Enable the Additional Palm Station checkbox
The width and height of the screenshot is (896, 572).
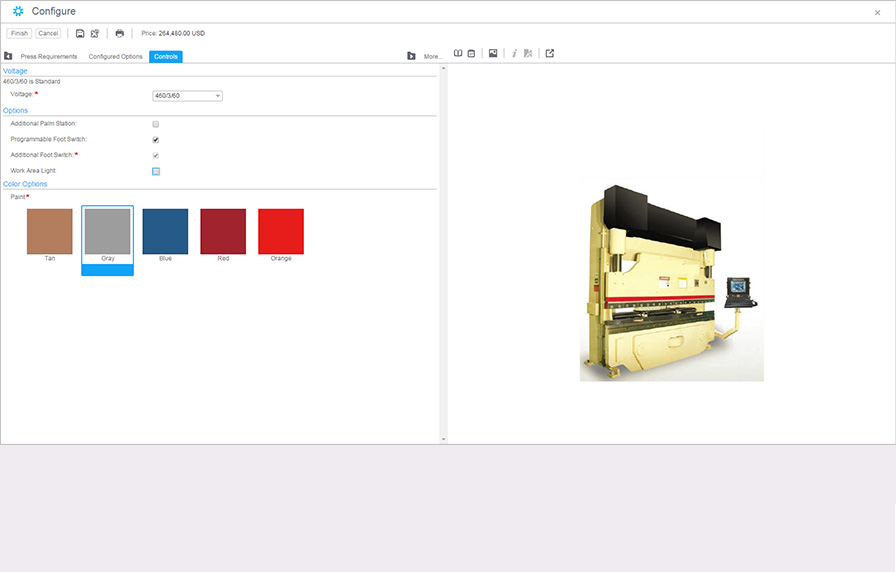tap(156, 124)
